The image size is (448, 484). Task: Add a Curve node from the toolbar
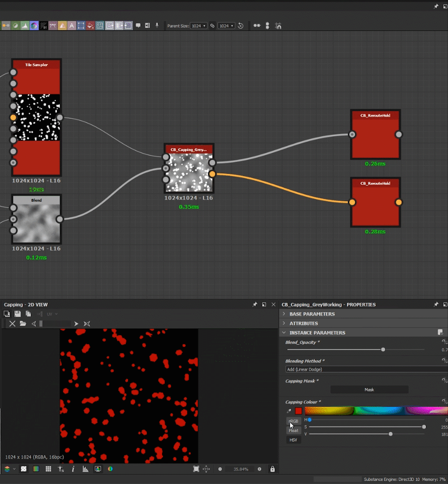[53, 26]
